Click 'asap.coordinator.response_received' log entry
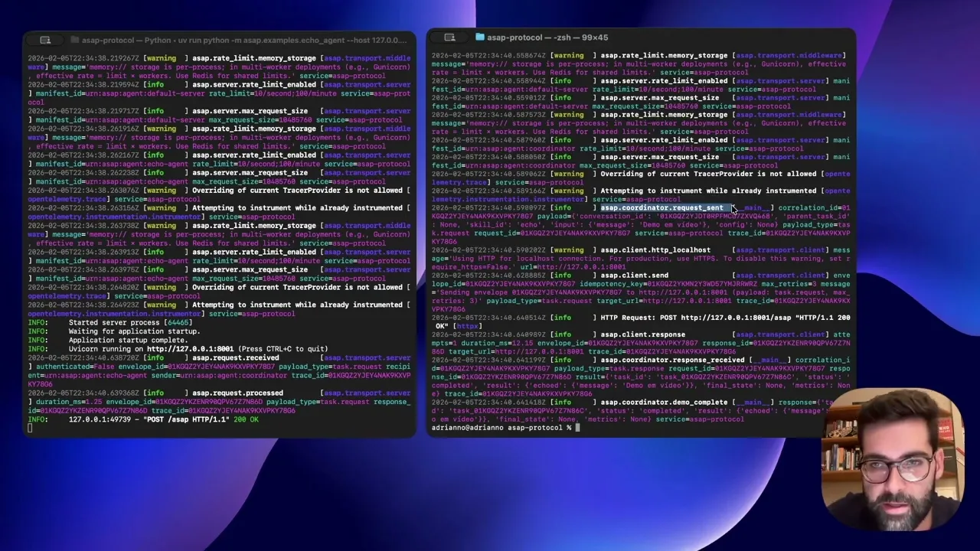980x551 pixels. point(672,360)
